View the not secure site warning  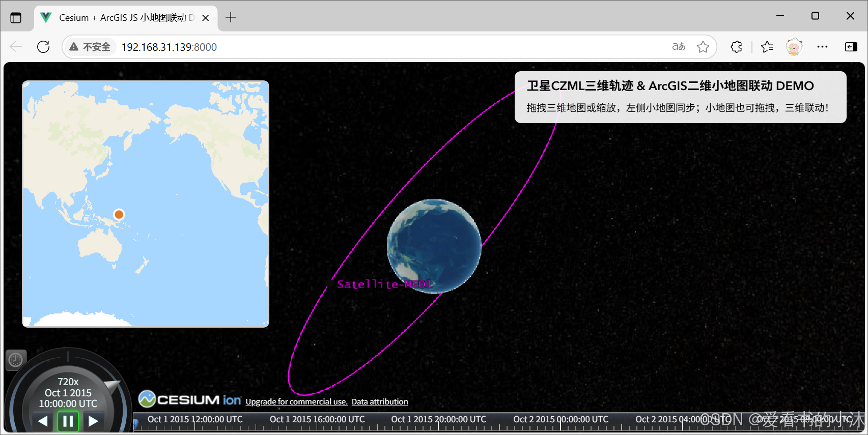click(90, 47)
